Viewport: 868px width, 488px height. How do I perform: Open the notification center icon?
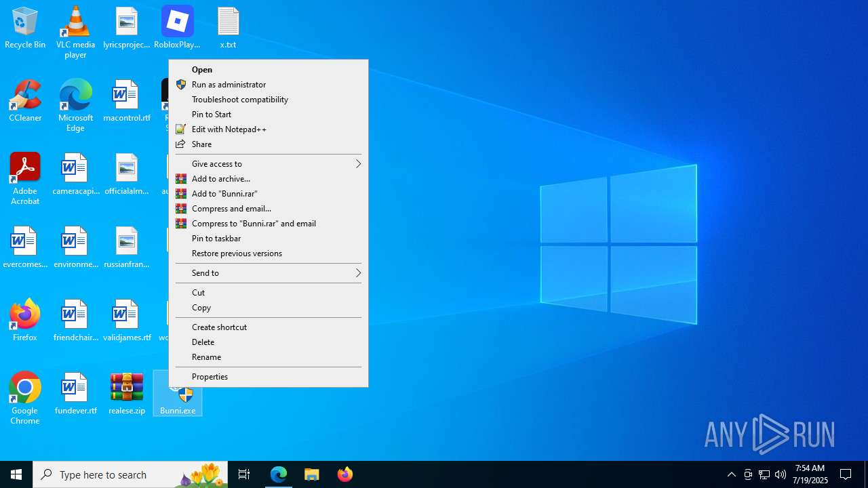pos(846,474)
